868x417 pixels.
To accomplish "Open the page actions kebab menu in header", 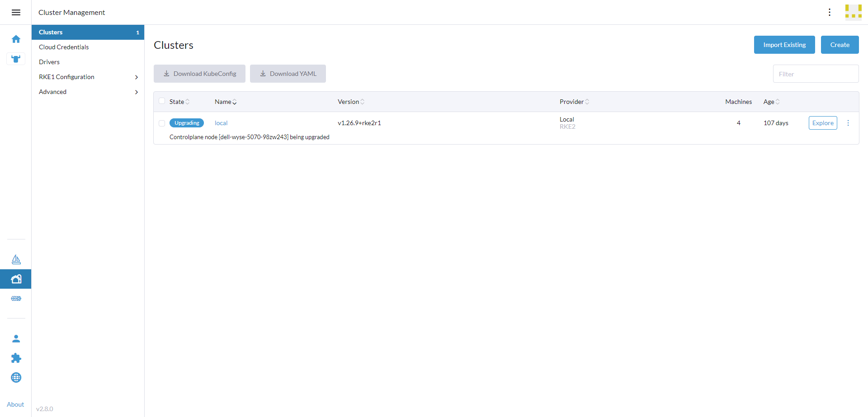I will coord(830,12).
